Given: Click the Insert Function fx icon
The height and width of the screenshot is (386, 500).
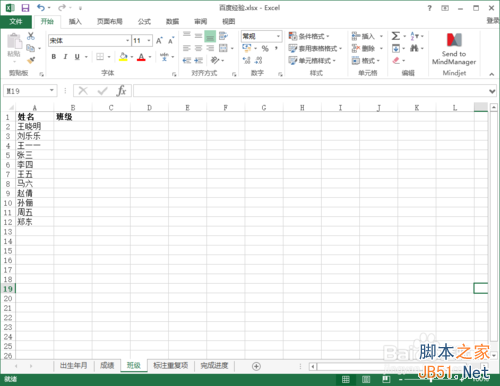Looking at the screenshot, I should point(121,91).
